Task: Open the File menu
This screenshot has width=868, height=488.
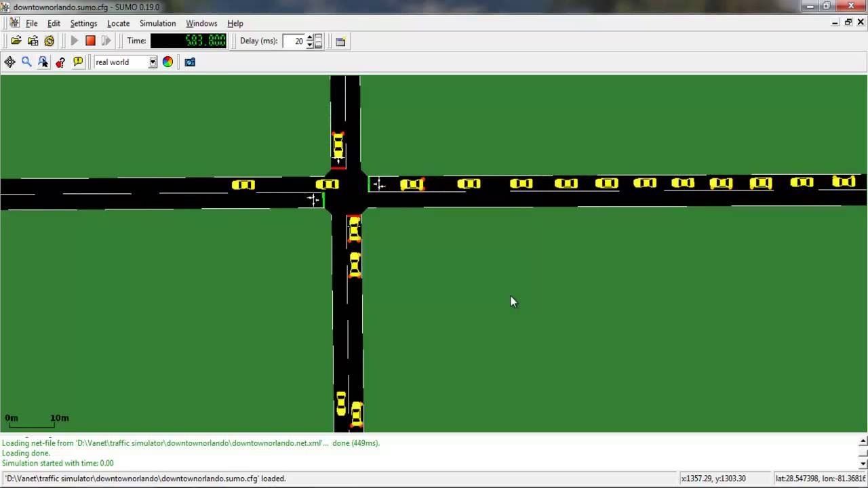Action: [x=31, y=23]
